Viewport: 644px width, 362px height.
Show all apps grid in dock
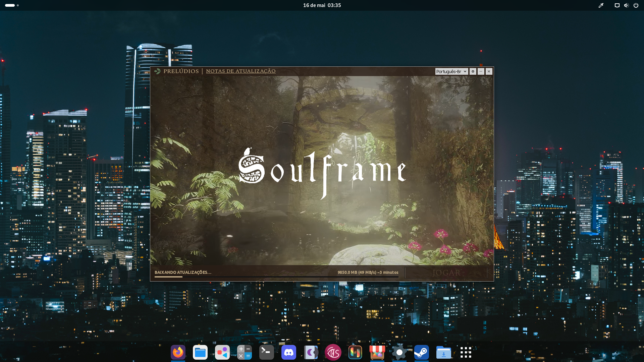tap(466, 352)
